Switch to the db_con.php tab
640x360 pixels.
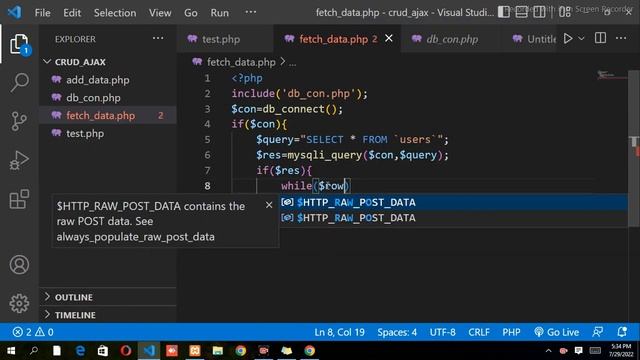pos(452,39)
